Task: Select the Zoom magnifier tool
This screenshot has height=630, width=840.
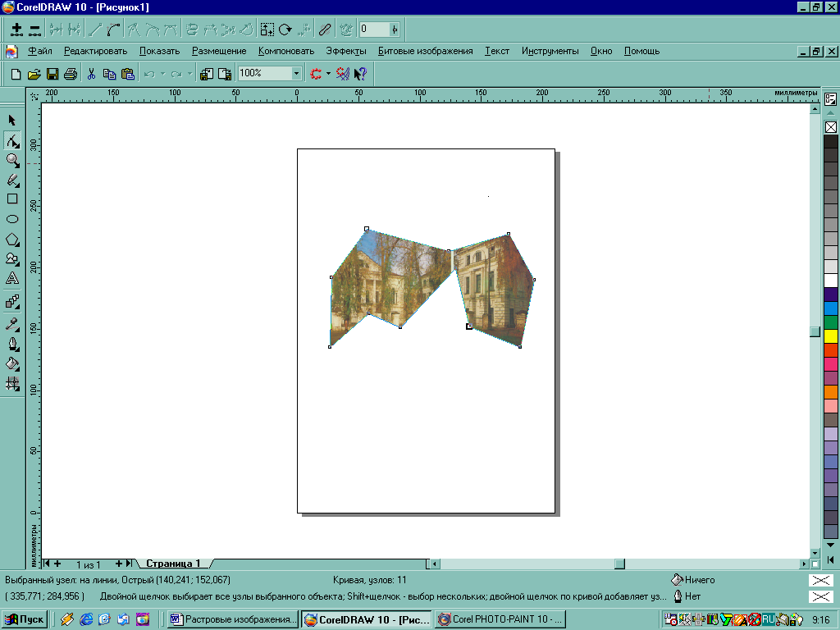Action: click(12, 160)
